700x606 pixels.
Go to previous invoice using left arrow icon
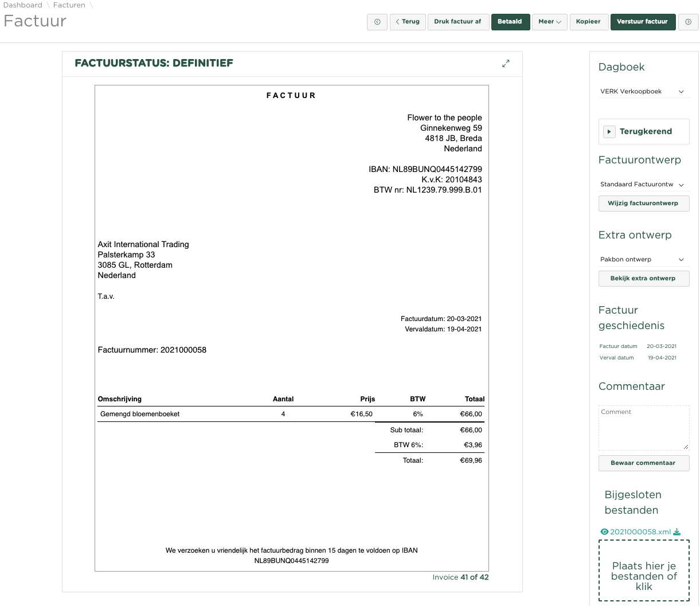click(x=377, y=22)
